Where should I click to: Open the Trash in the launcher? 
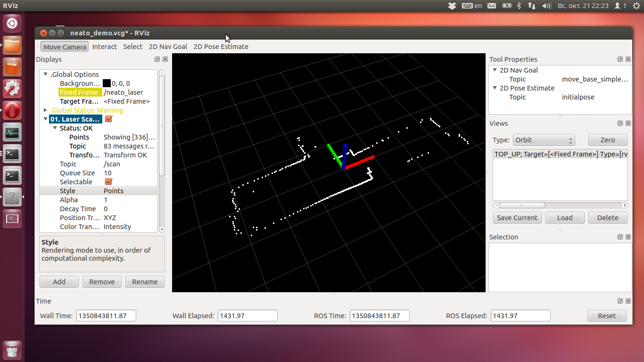[12, 349]
